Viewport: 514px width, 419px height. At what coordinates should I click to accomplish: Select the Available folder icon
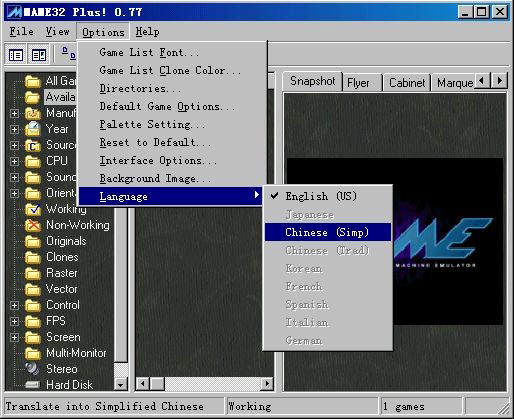(x=33, y=97)
